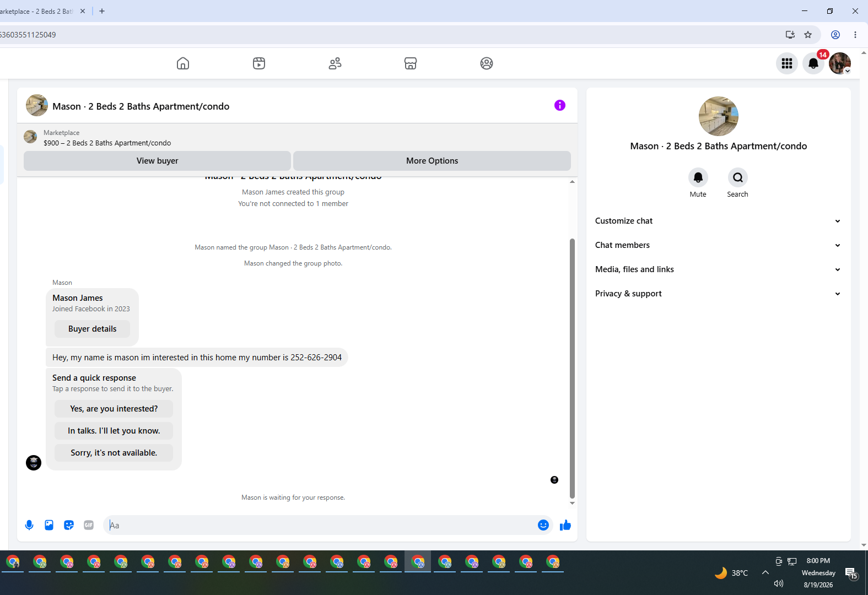The height and width of the screenshot is (595, 868).
Task: Open the Chrome profile icon
Action: coord(835,35)
